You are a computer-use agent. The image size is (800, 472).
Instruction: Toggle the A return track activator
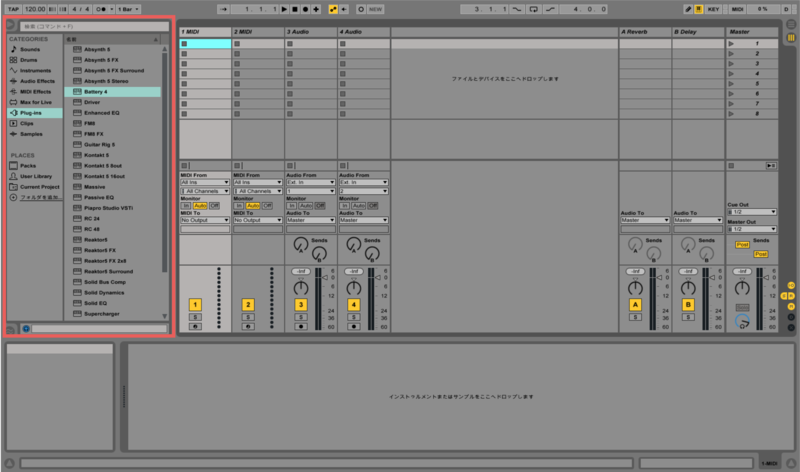(635, 305)
